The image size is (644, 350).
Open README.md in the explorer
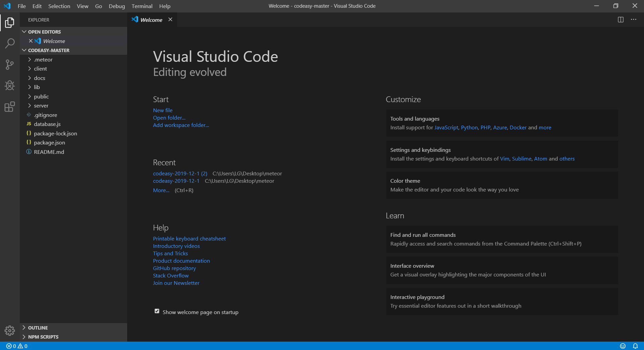(x=73, y=152)
